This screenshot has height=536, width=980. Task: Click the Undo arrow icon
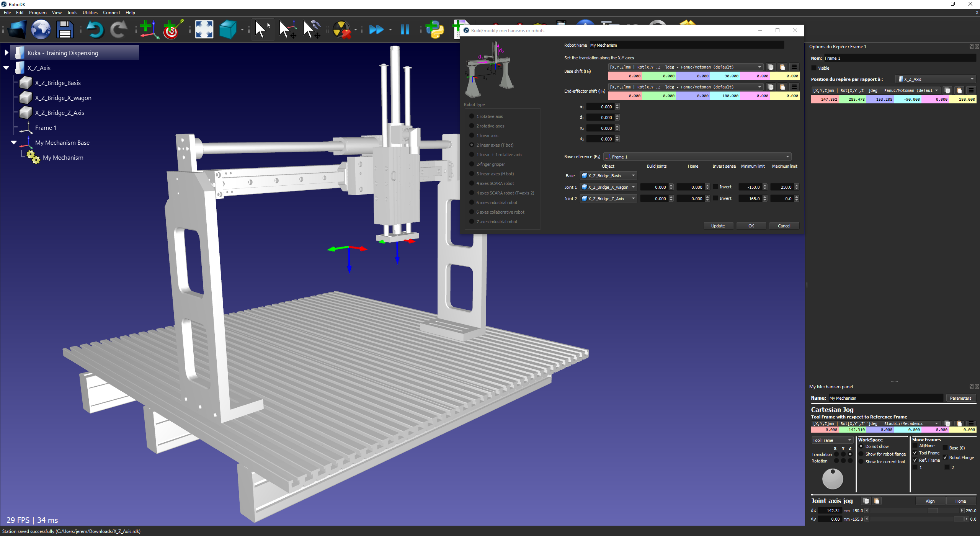pyautogui.click(x=95, y=29)
